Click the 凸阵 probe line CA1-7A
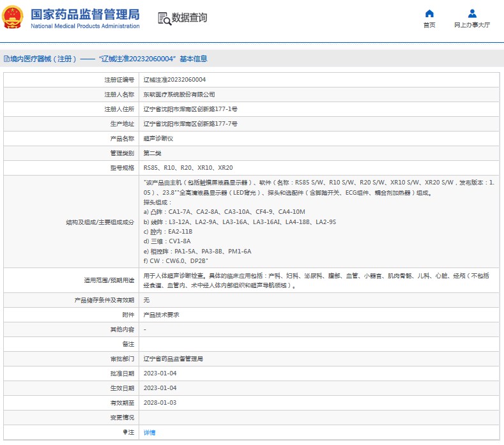This screenshot has width=504, height=445. (x=224, y=212)
